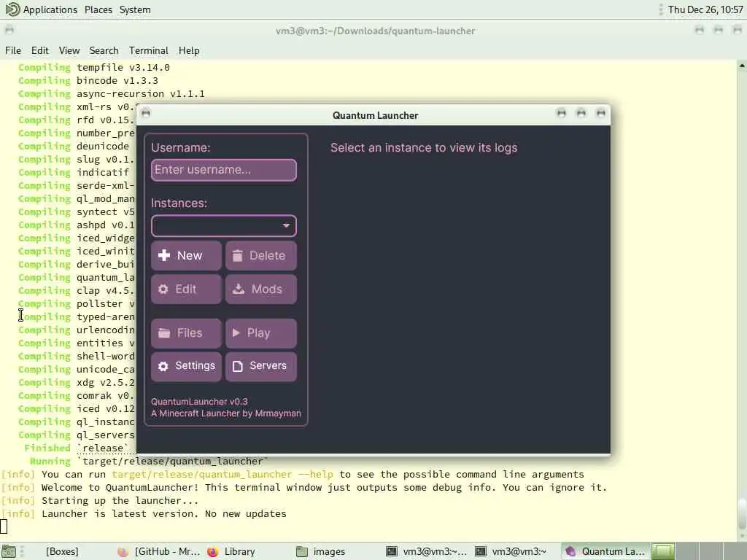Click the terminal window menu icon

(9, 31)
